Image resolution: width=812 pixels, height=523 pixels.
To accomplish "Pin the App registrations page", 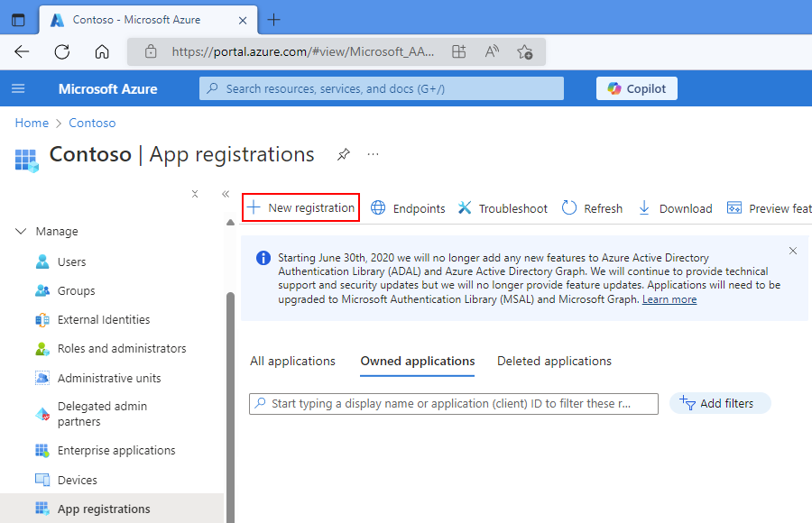I will click(343, 154).
